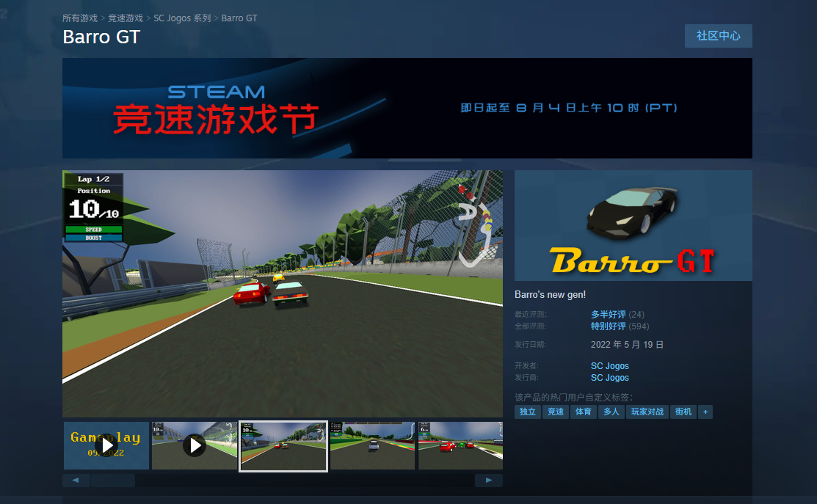Screen dimensions: 817x504
Task: Open developer SC Jogos link
Action: tap(609, 366)
